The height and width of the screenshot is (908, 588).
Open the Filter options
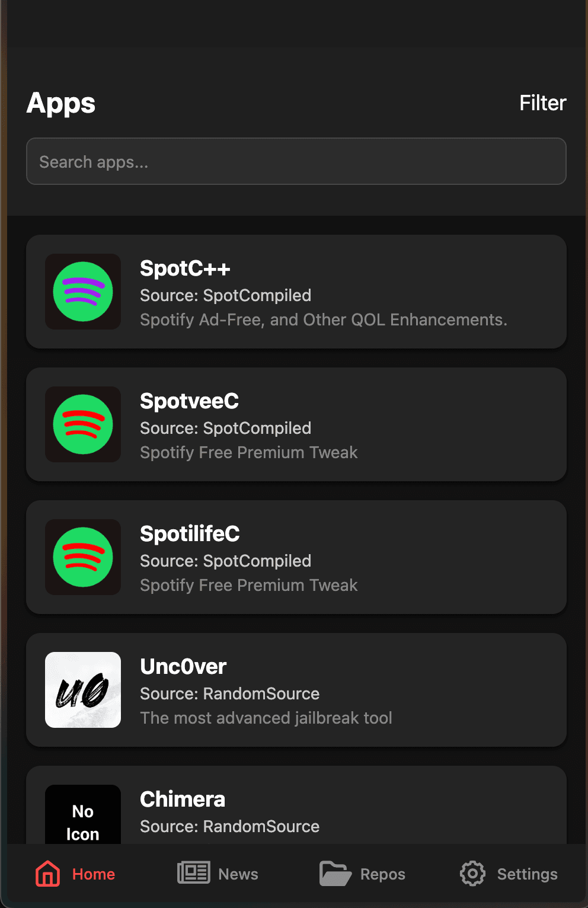point(542,103)
